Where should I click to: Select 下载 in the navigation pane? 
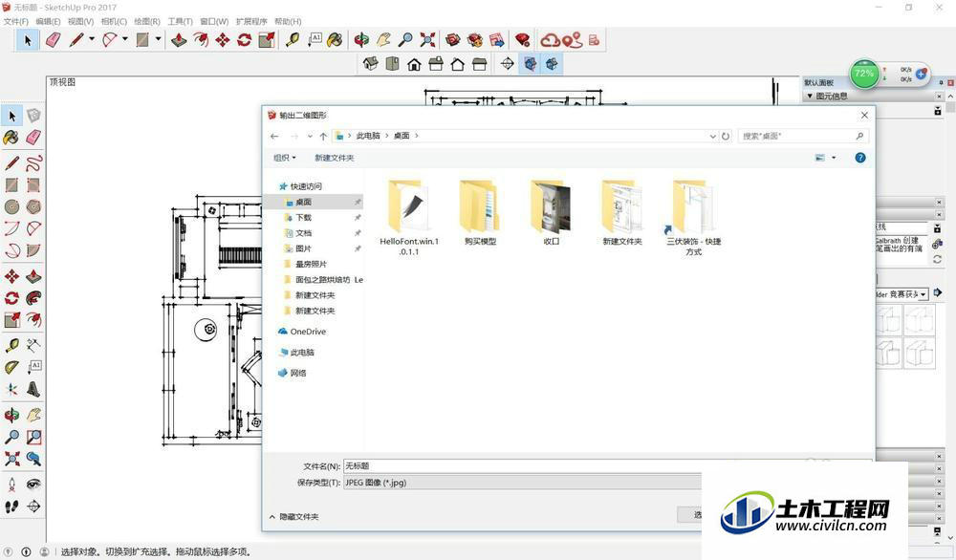pos(304,218)
